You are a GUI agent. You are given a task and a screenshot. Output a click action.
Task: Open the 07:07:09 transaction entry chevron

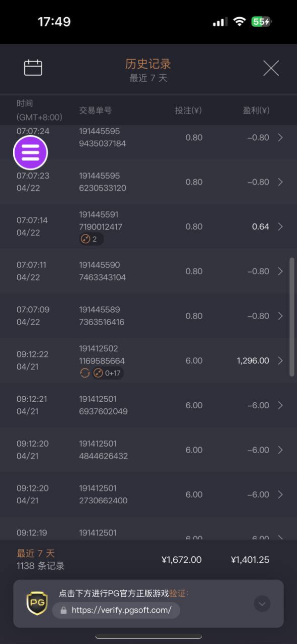coord(280,316)
